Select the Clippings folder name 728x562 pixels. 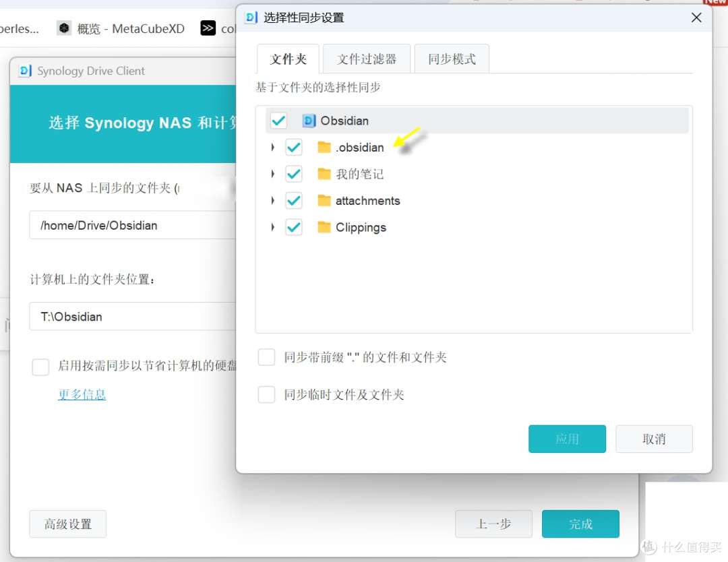361,227
